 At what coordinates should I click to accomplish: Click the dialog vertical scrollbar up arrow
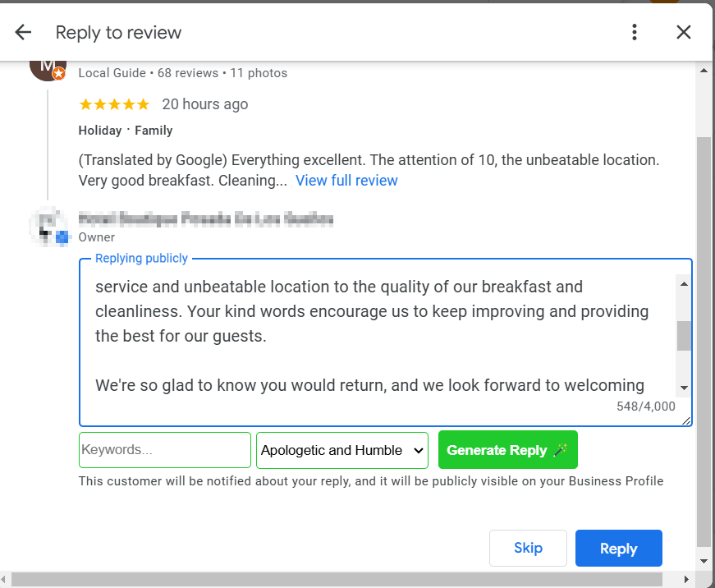click(x=704, y=71)
